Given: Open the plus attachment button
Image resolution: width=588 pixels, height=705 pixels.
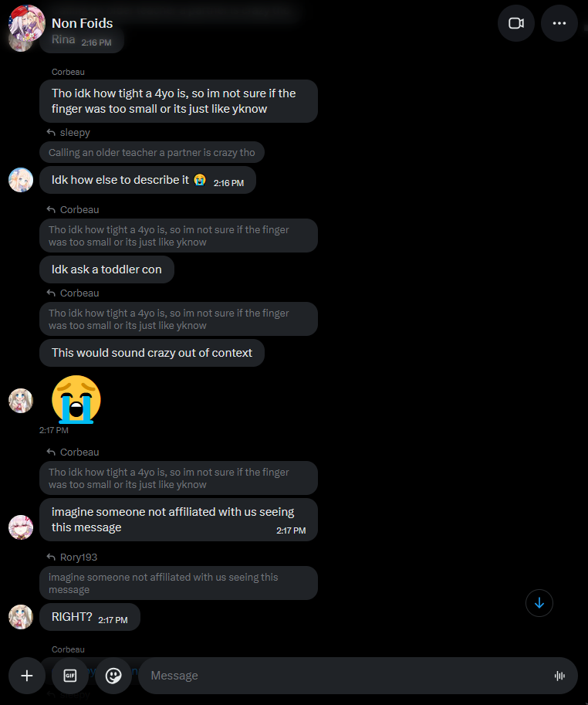Looking at the screenshot, I should (27, 676).
